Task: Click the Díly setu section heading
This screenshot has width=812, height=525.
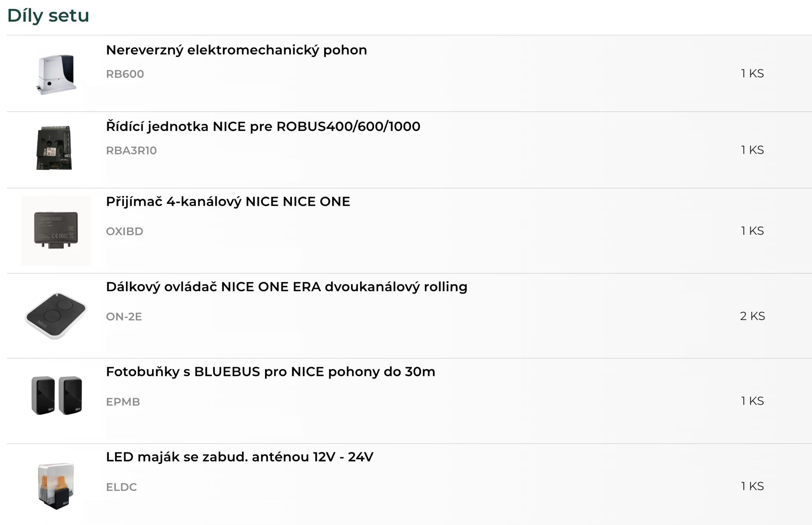Action: tap(48, 16)
